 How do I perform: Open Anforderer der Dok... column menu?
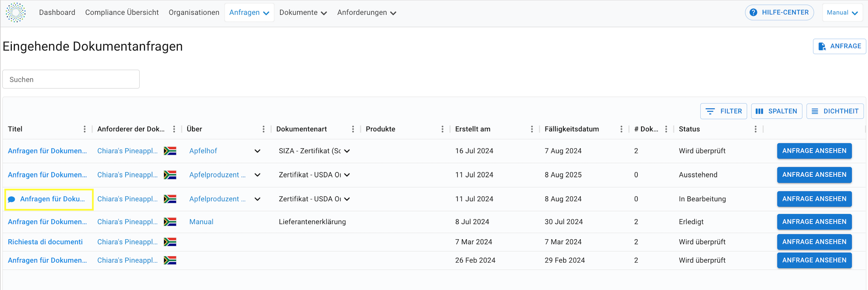click(174, 129)
